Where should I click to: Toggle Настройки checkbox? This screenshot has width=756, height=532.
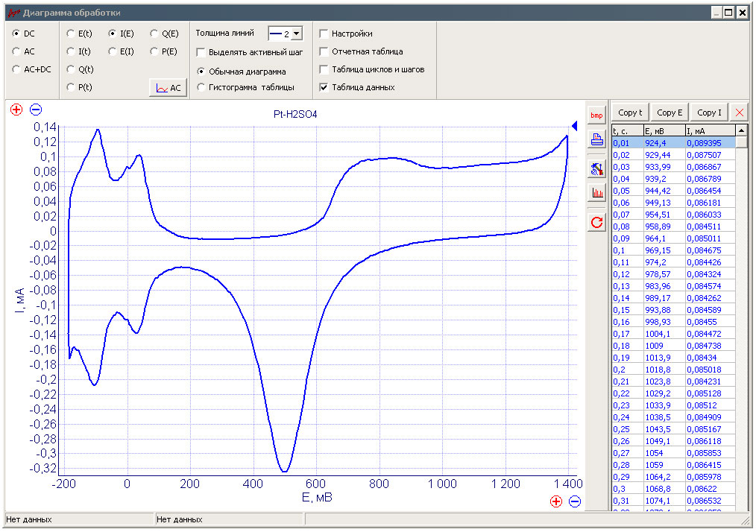[x=324, y=34]
